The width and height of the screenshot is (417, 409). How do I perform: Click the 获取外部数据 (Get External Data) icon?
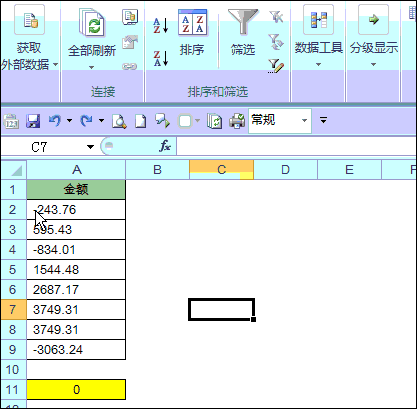tap(29, 20)
